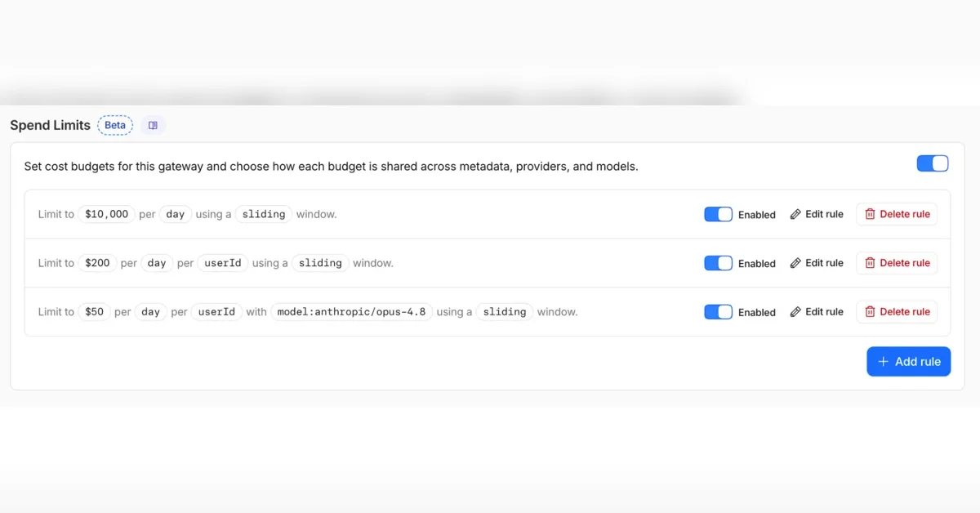This screenshot has height=513, width=980.
Task: Edit the $10,000 per day rule
Action: pos(817,214)
